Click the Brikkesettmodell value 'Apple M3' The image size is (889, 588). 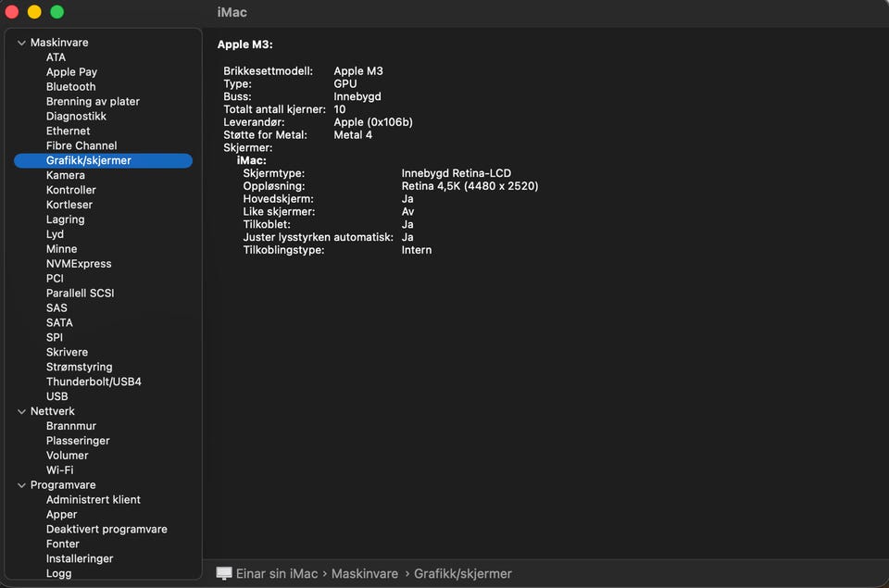pos(358,71)
